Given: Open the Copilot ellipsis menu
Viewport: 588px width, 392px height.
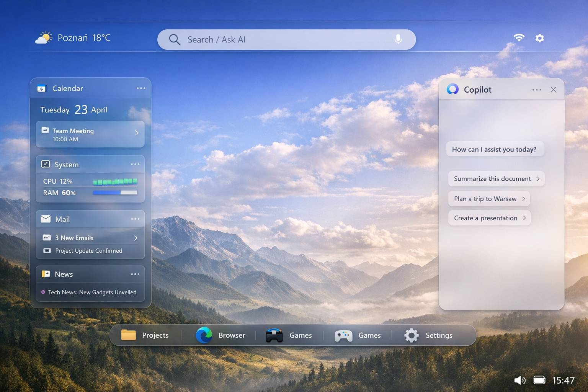Looking at the screenshot, I should pos(537,89).
